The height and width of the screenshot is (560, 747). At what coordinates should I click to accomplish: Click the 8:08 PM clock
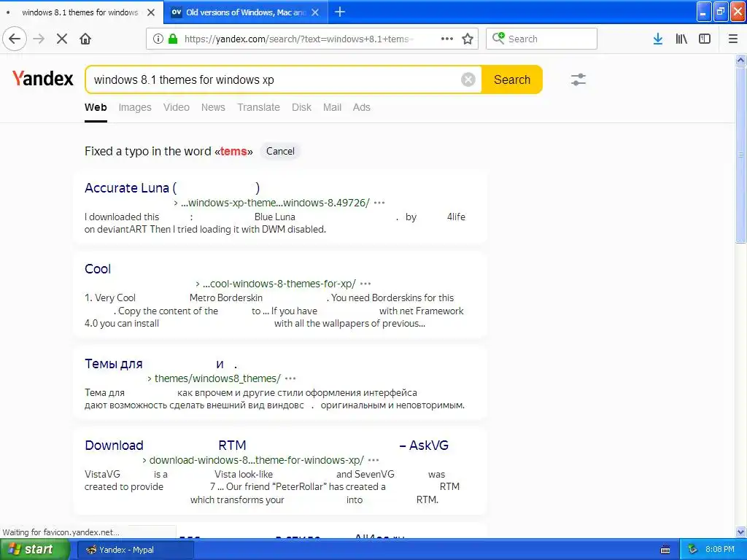pos(720,550)
